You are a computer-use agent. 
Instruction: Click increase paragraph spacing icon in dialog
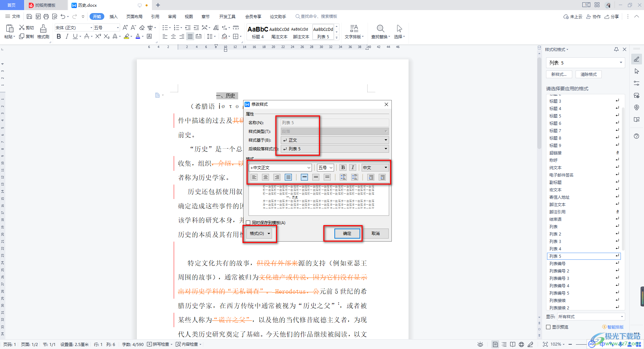(x=343, y=177)
